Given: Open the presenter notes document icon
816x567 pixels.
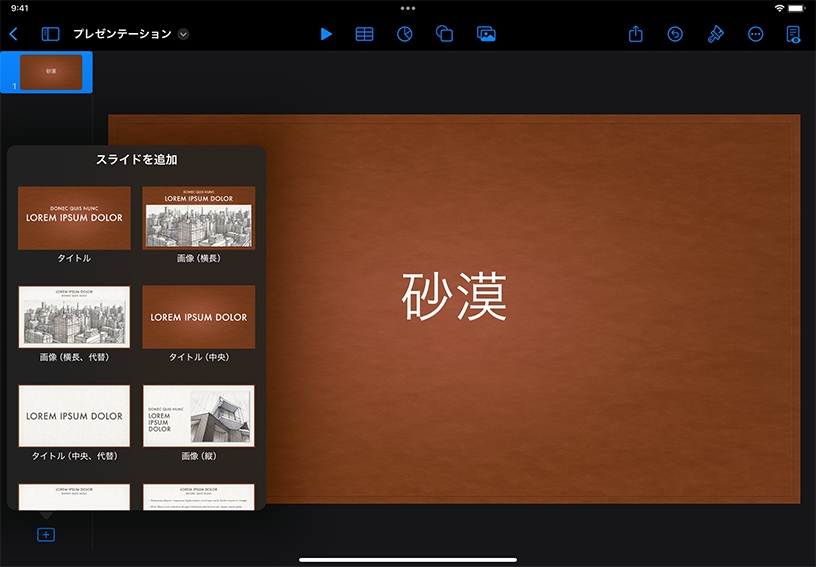Looking at the screenshot, I should point(793,34).
